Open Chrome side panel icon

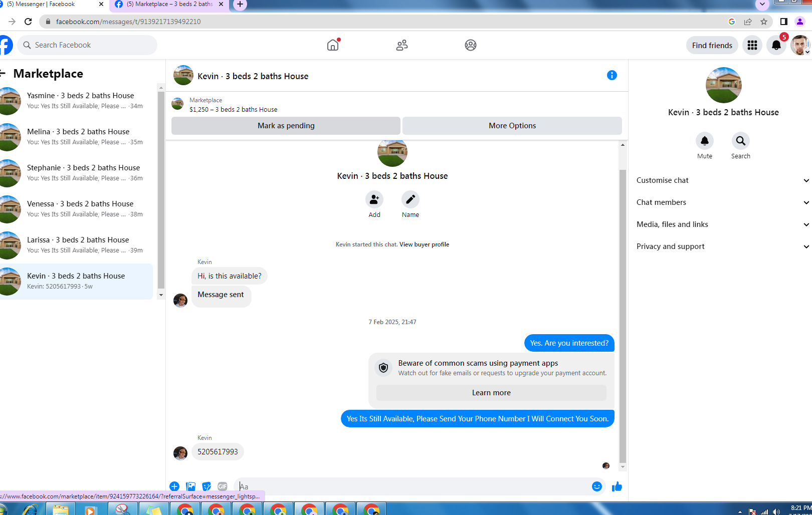point(784,22)
